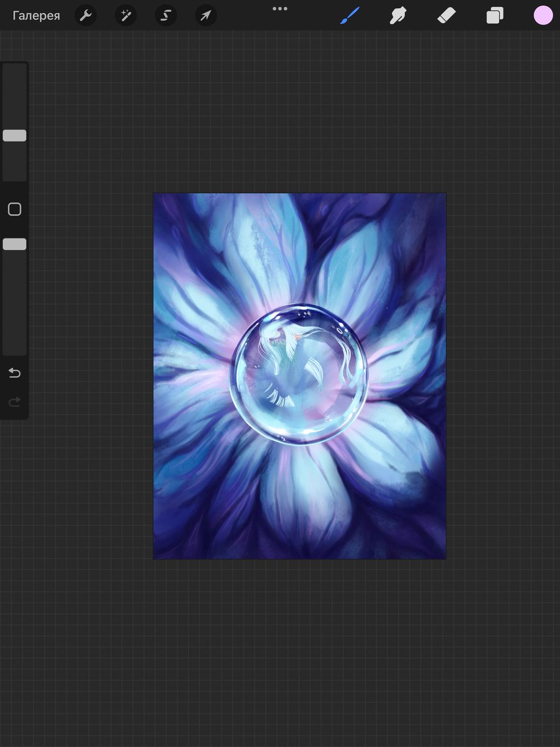Select the Eraser tool
This screenshot has width=560, height=747.
point(447,16)
